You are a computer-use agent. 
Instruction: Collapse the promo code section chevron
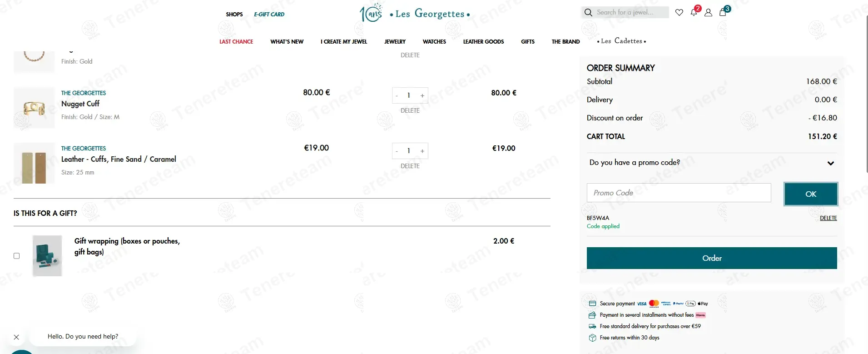click(x=831, y=163)
